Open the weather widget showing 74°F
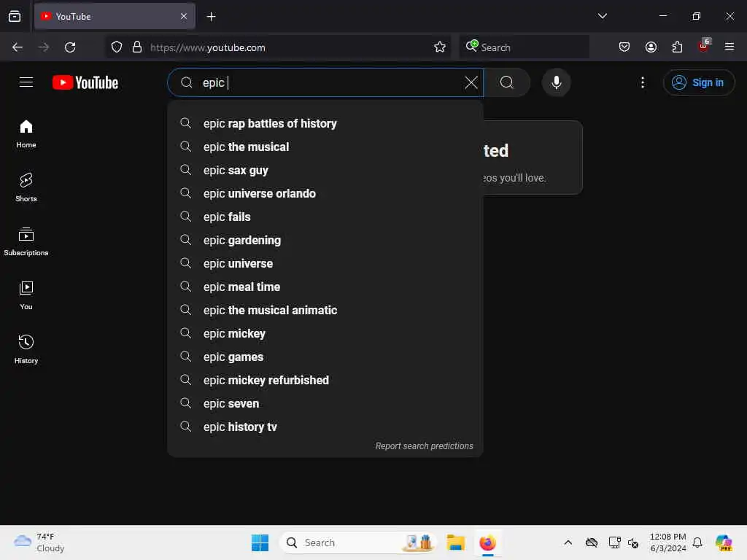Screen dimensions: 747x560 pos(39,542)
